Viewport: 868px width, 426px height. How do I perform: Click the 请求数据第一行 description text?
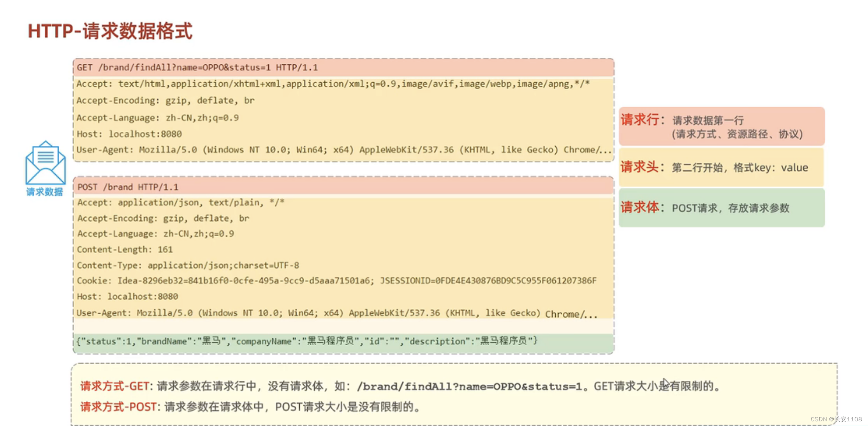(x=708, y=120)
